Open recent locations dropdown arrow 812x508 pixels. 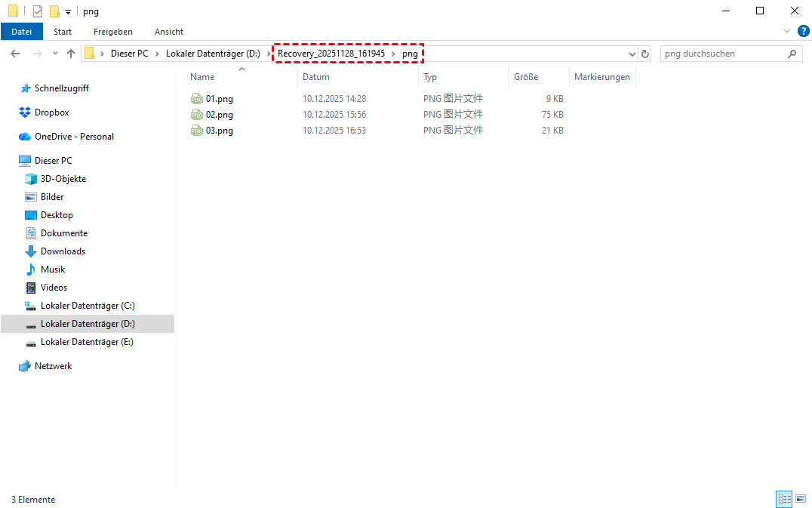coord(56,54)
